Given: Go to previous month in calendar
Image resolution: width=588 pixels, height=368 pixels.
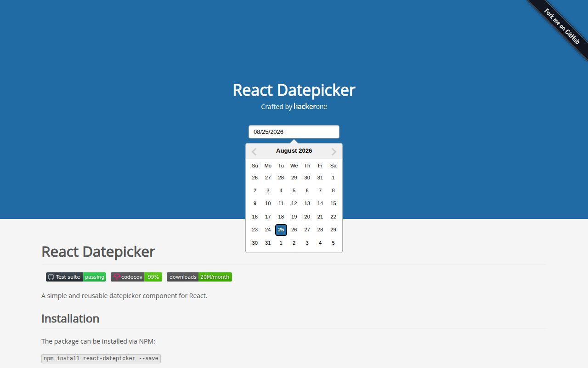Looking at the screenshot, I should click(x=254, y=152).
